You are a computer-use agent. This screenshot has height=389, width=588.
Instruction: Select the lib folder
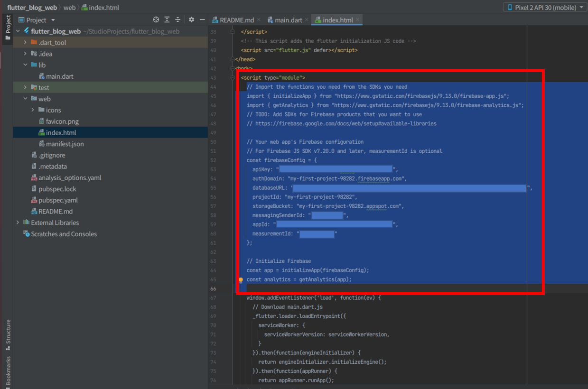(42, 65)
